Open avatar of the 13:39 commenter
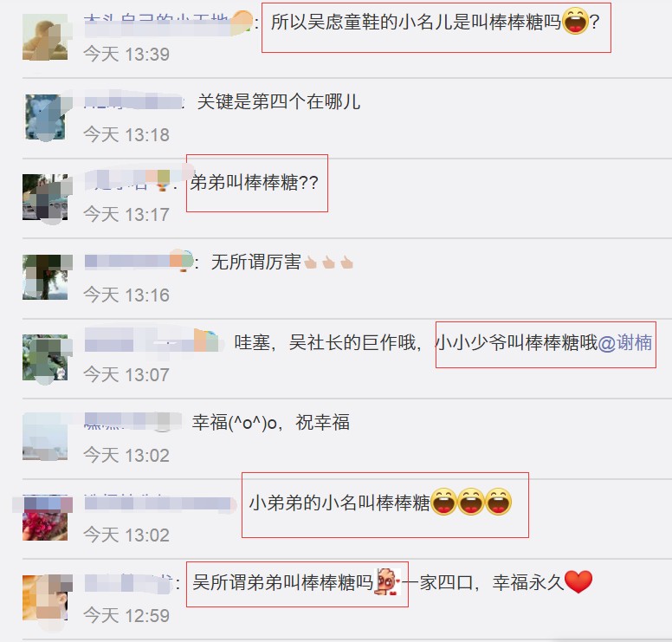Screen dimensions: 672x642 [45, 37]
